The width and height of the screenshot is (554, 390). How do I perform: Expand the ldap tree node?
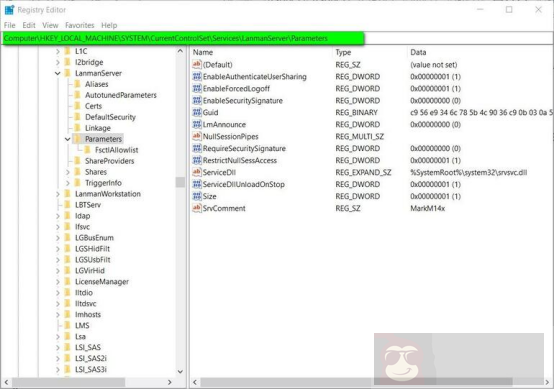[x=58, y=216]
